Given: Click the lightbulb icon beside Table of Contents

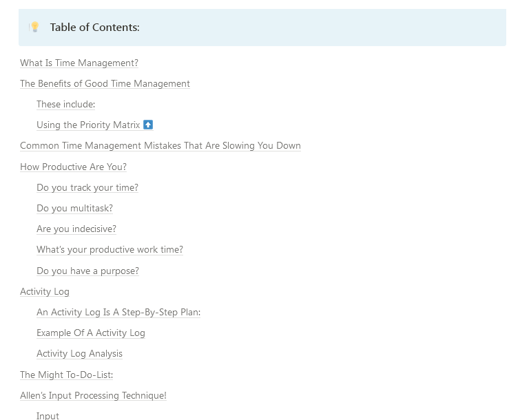Looking at the screenshot, I should (x=34, y=28).
